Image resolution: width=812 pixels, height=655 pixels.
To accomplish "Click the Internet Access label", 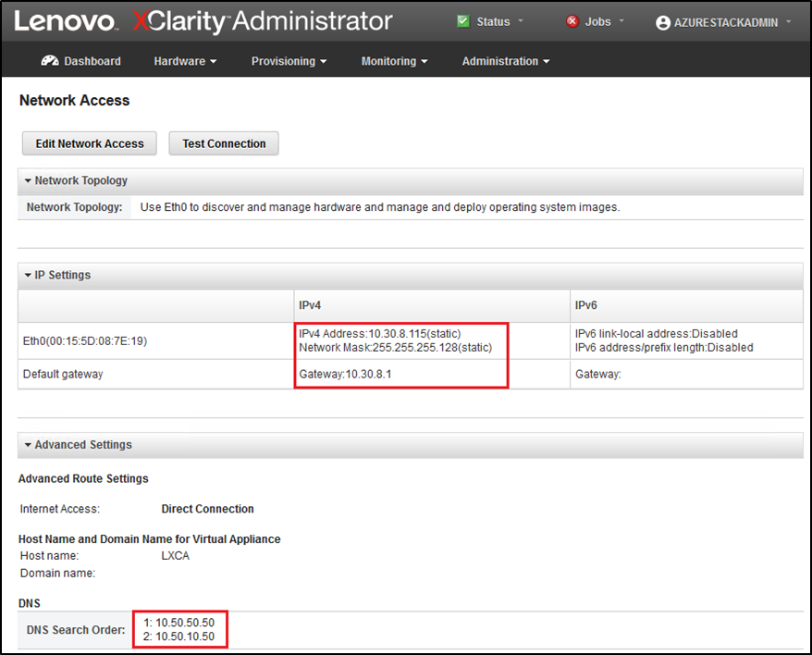I will pos(59,509).
